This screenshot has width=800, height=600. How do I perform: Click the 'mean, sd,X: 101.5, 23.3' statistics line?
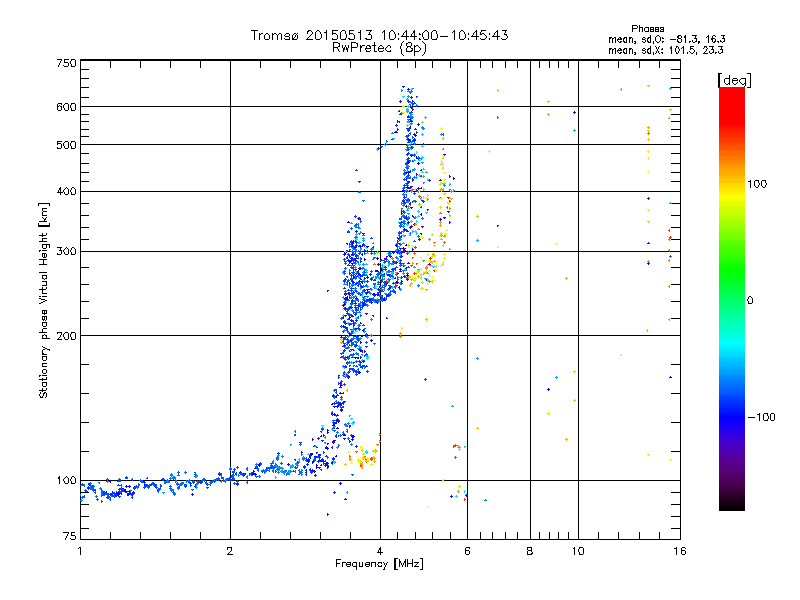pos(665,50)
